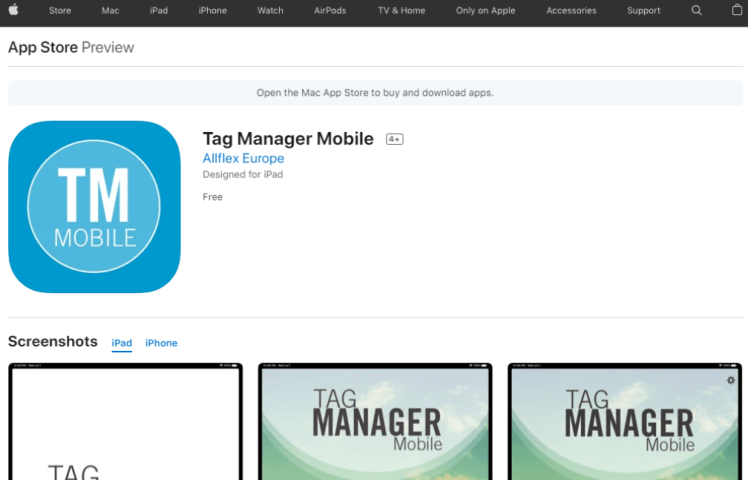Select the iPad screenshots tab
Viewport: 748px width, 480px height.
pyautogui.click(x=122, y=343)
